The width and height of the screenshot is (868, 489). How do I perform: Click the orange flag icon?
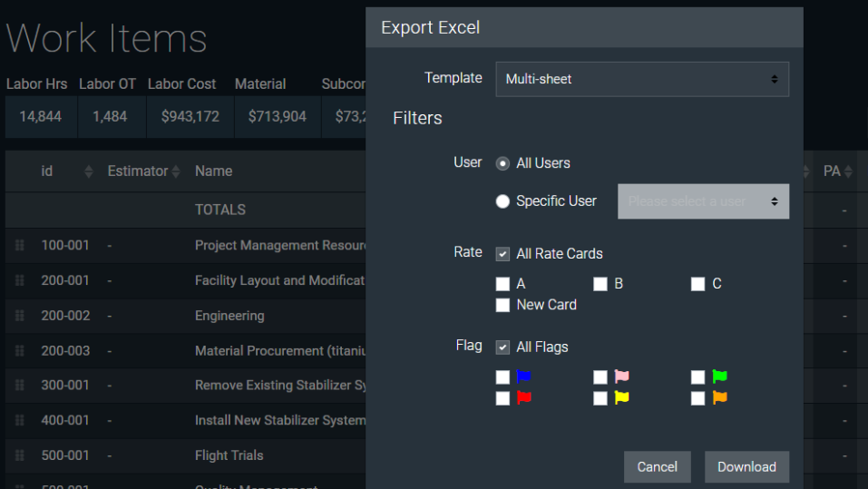coord(719,397)
